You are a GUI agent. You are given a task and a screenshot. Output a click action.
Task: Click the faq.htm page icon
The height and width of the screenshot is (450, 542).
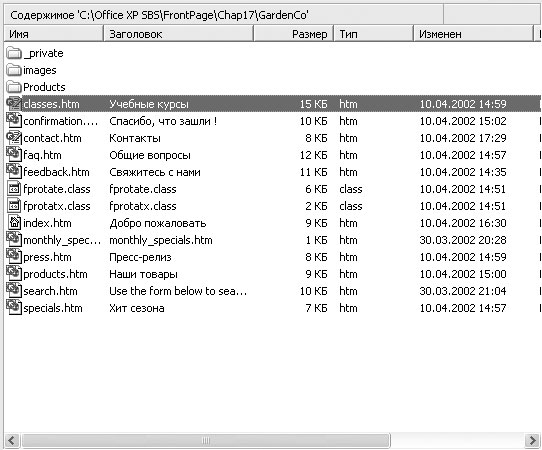(x=14, y=154)
